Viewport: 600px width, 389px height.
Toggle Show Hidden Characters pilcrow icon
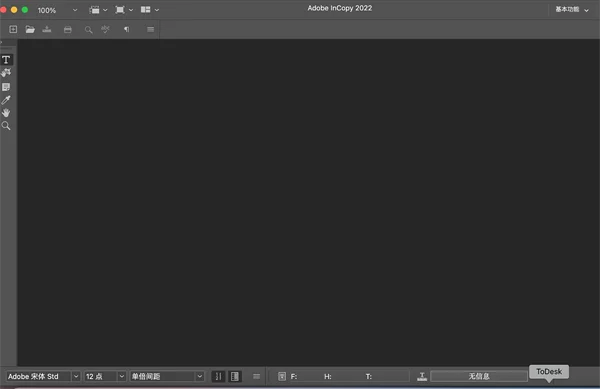point(126,29)
